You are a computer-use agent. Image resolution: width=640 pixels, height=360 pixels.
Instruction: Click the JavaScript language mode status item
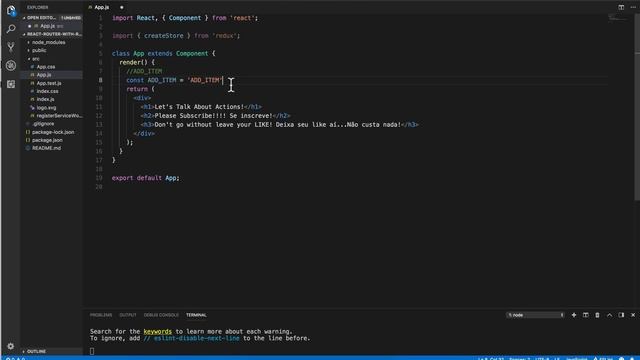tap(576, 358)
